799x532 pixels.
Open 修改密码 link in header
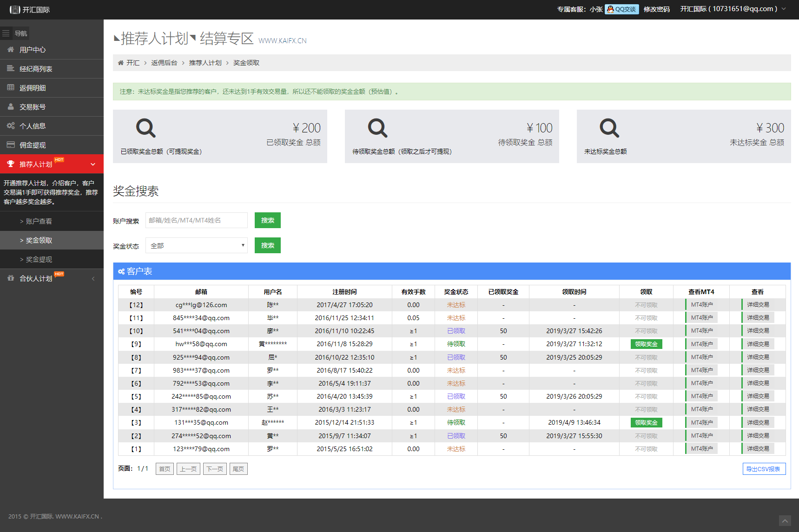click(657, 9)
